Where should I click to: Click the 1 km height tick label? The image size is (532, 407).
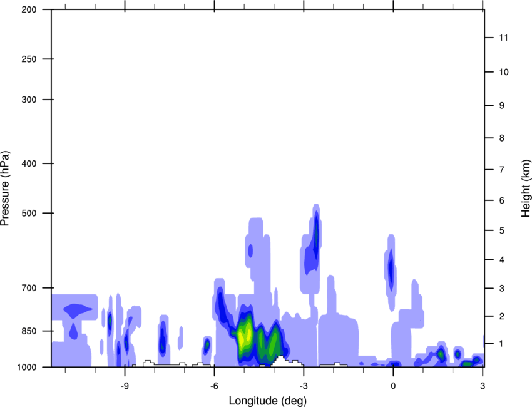pos(502,344)
